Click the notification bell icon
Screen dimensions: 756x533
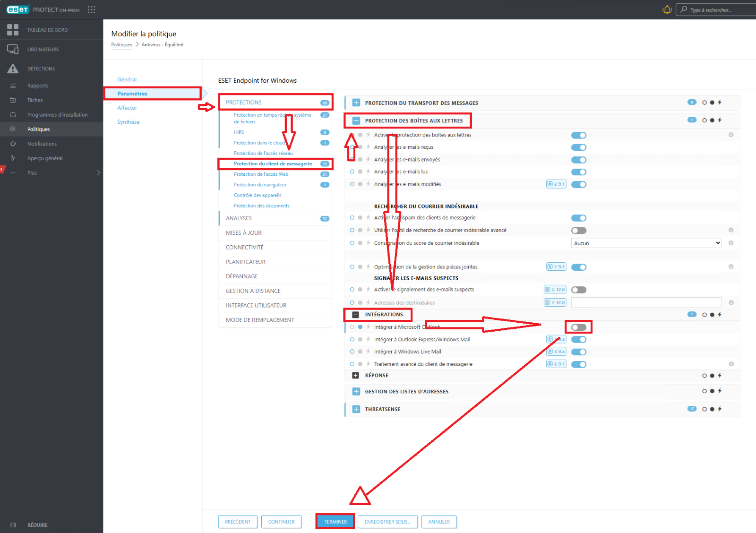[667, 9]
